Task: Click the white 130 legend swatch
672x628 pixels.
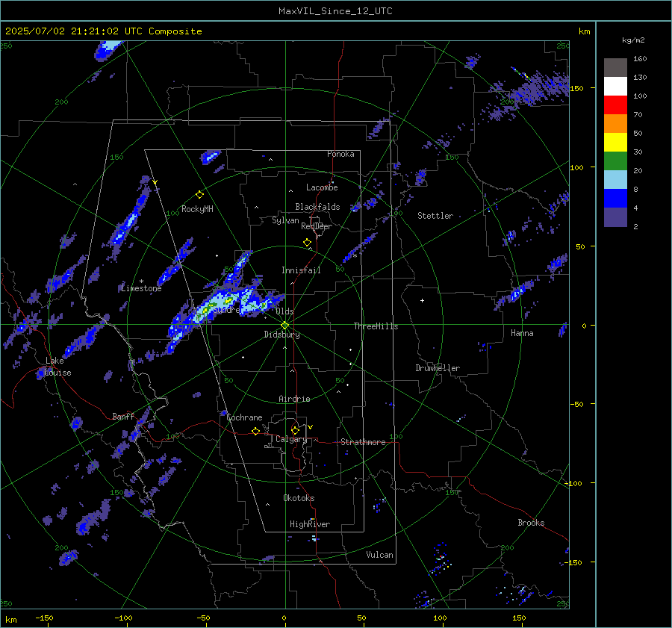Action: pyautogui.click(x=615, y=87)
